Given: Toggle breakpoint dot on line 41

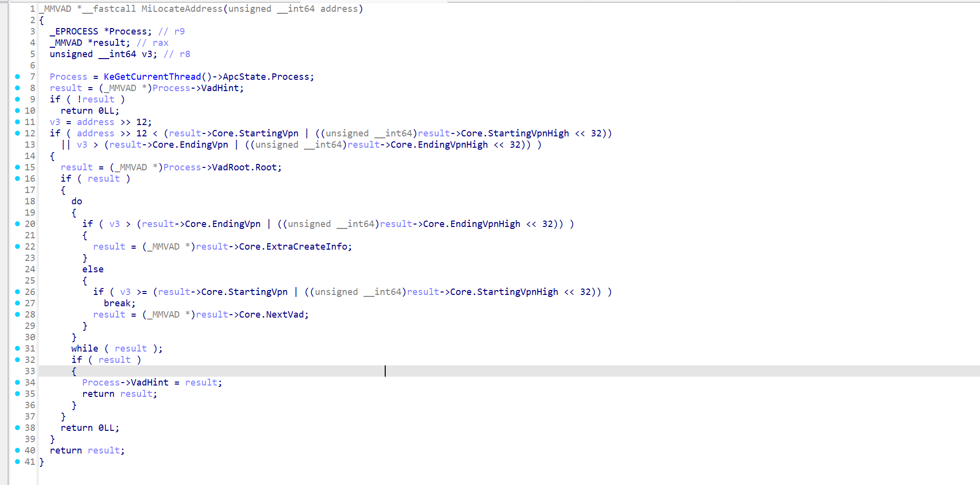Looking at the screenshot, I should click(18, 462).
